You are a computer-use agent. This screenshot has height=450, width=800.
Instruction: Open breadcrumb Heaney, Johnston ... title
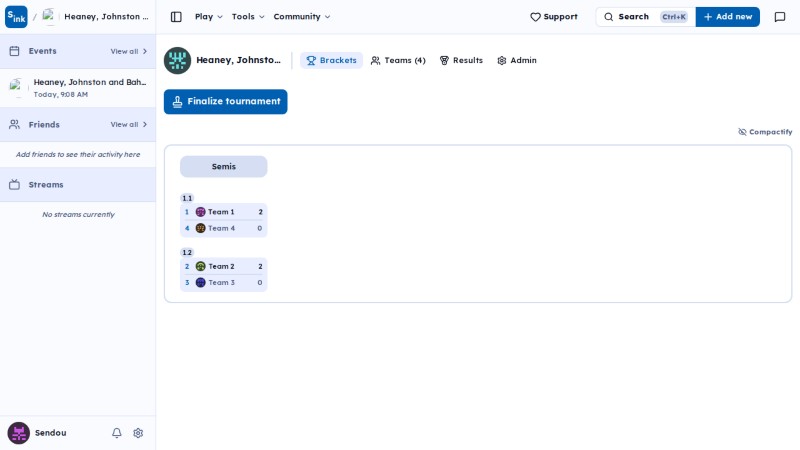(106, 17)
